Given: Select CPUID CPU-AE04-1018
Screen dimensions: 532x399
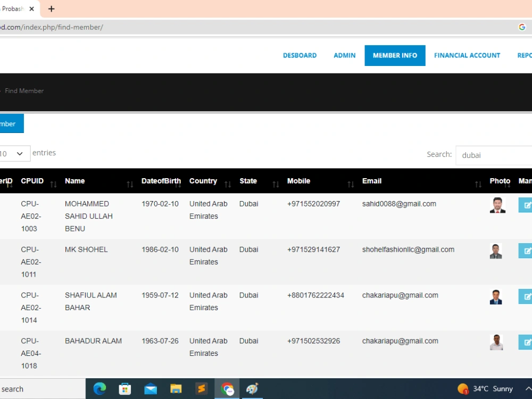Looking at the screenshot, I should [31, 353].
